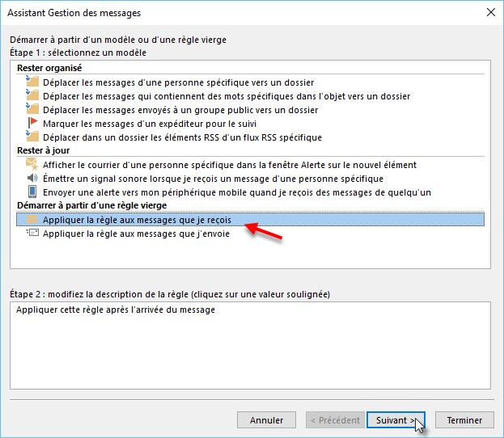Click folder icon beside 'mots spécifiques dans l'objet'
The height and width of the screenshot is (438, 504).
point(32,95)
